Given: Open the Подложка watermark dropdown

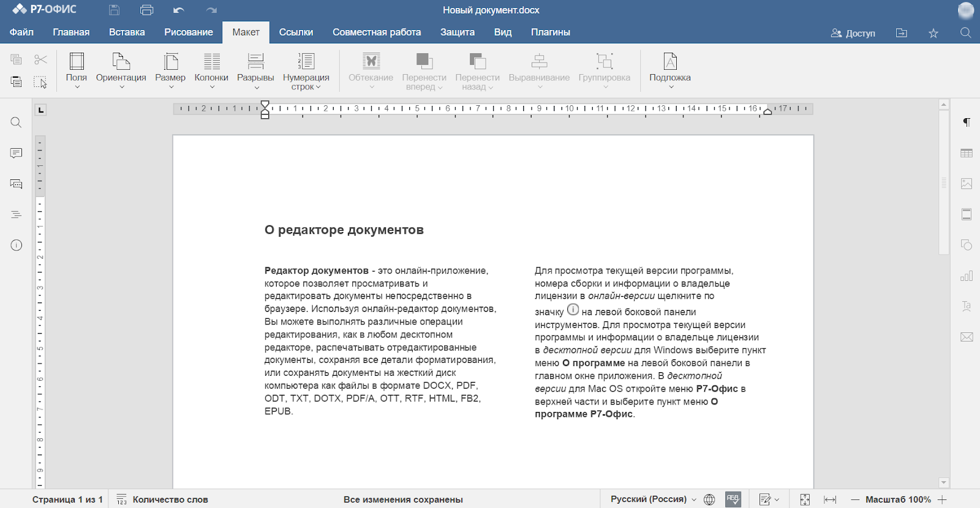Looking at the screenshot, I should click(x=670, y=71).
